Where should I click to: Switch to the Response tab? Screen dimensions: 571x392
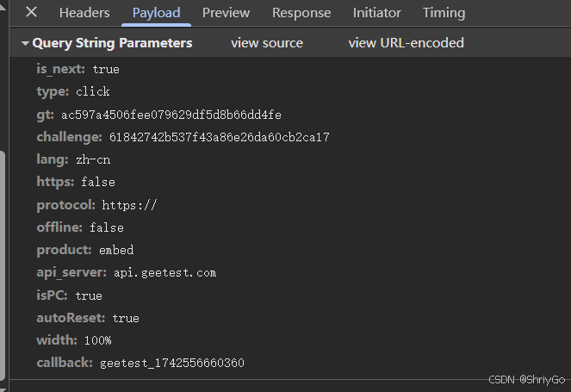(x=301, y=13)
